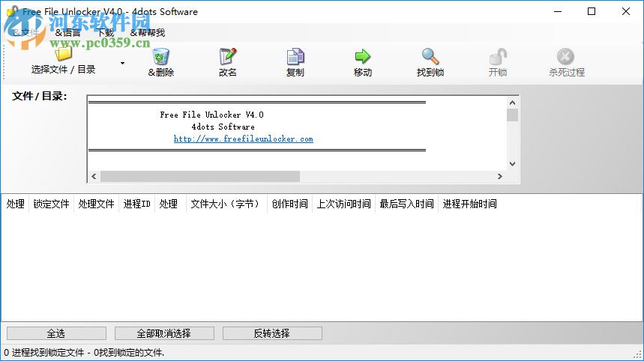Open the &语言 menu
The image size is (644, 361).
[x=67, y=33]
